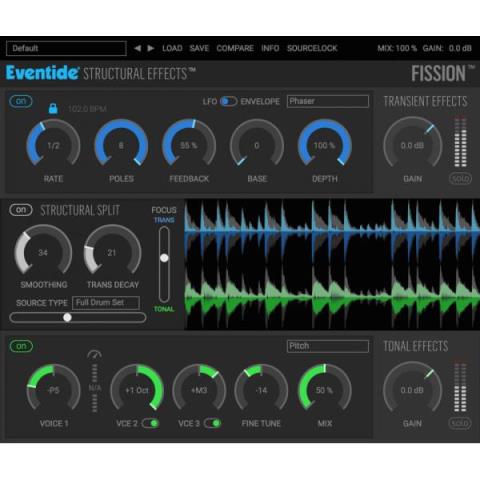Click COMPARE in the preset bar
Image resolution: width=480 pixels, height=480 pixels.
[x=235, y=48]
